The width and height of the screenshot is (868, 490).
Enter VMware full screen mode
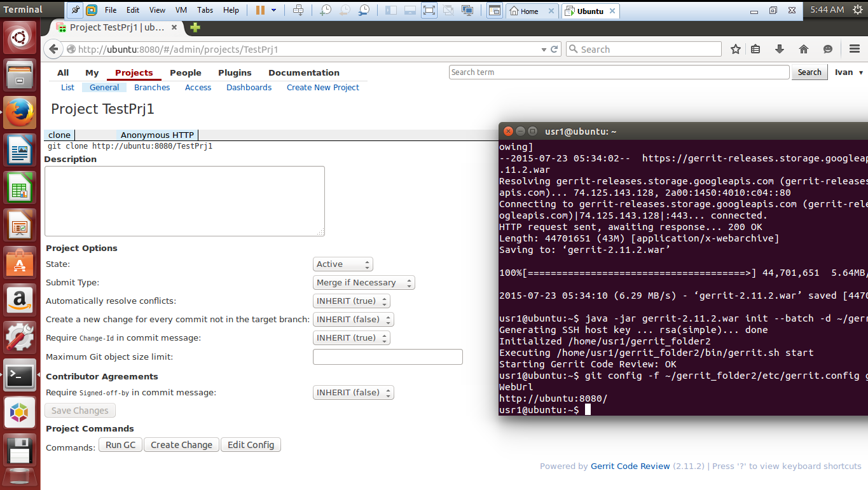[x=429, y=10]
